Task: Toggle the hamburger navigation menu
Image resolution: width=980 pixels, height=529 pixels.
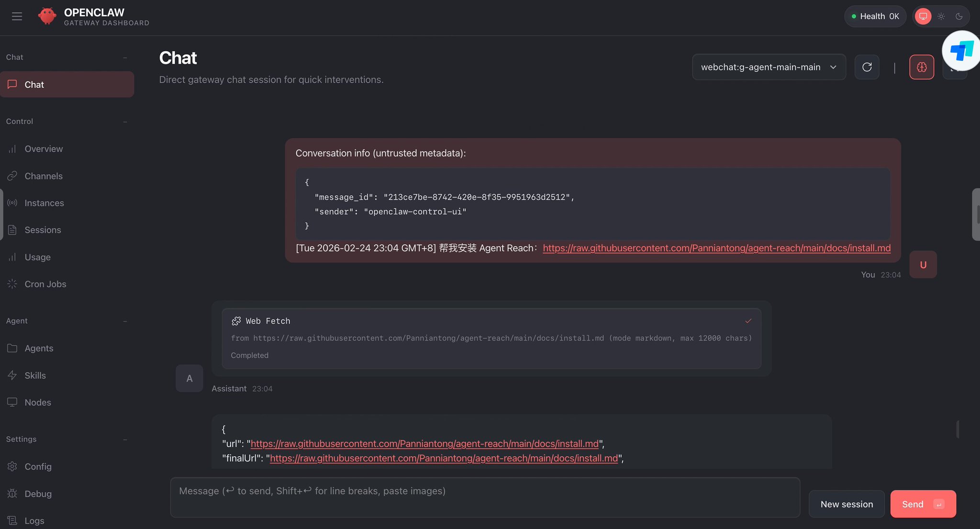Action: click(x=17, y=17)
